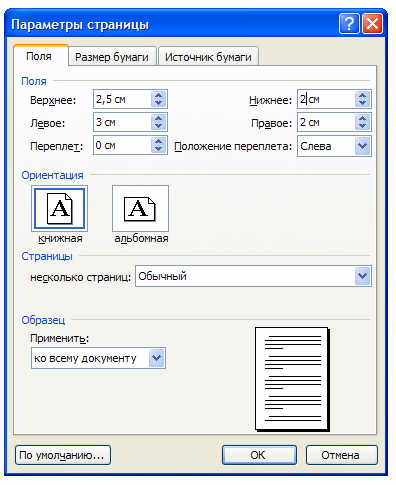This screenshot has height=485, width=396.
Task: Open the Источник бумаги tab
Action: pyautogui.click(x=208, y=57)
